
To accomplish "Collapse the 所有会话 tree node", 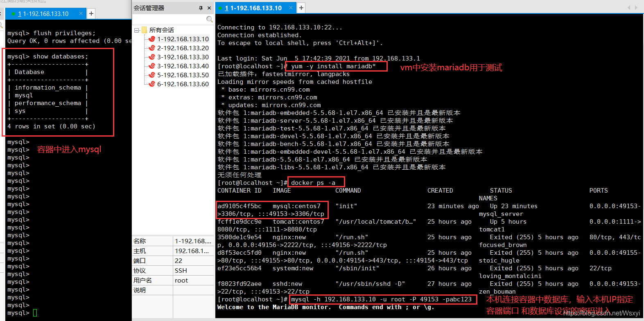I will click(x=137, y=30).
